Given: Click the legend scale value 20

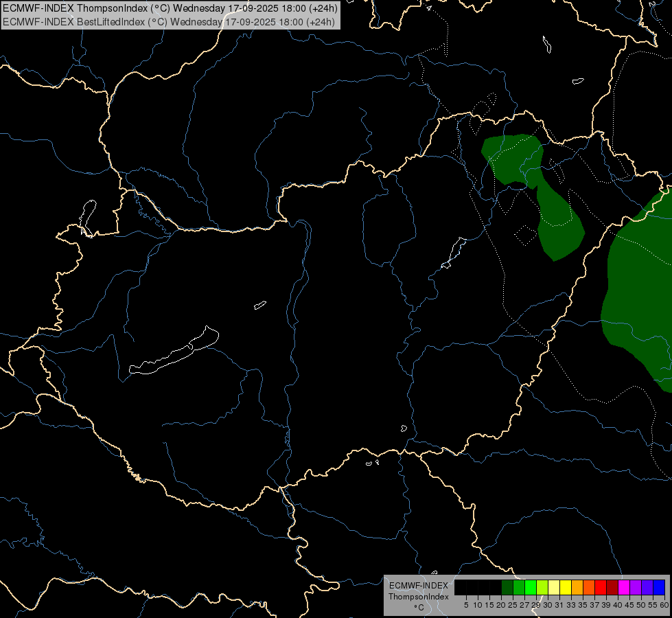Looking at the screenshot, I should click(501, 605).
